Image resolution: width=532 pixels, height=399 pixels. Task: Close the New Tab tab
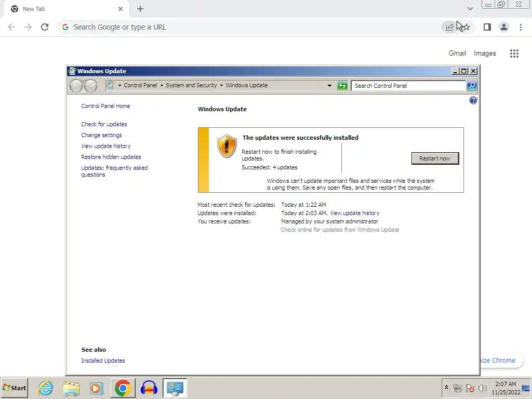click(121, 9)
